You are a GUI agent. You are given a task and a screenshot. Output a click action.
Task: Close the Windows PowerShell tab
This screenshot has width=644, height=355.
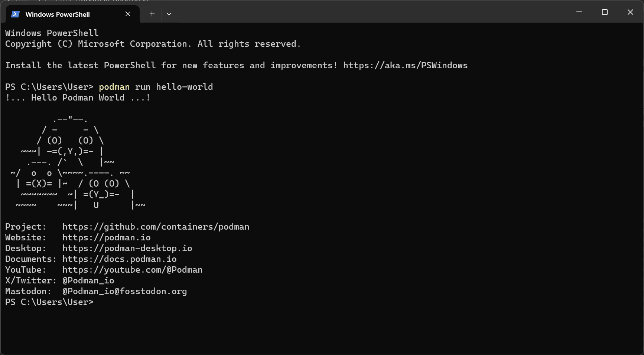click(x=128, y=14)
